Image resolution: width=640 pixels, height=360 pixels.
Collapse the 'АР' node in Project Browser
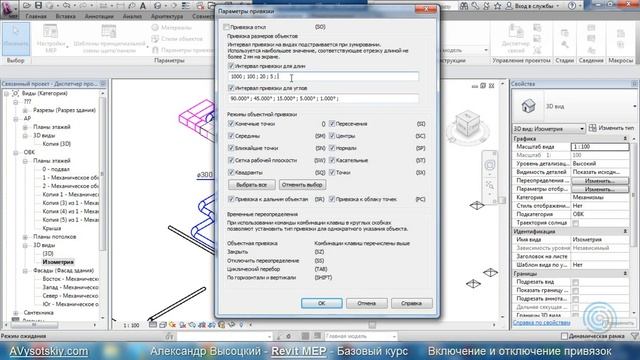[16, 118]
